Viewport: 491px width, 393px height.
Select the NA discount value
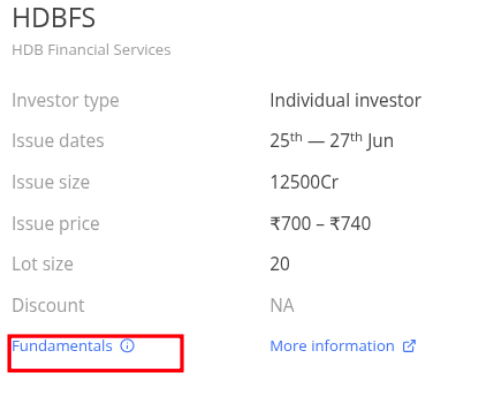coord(282,305)
